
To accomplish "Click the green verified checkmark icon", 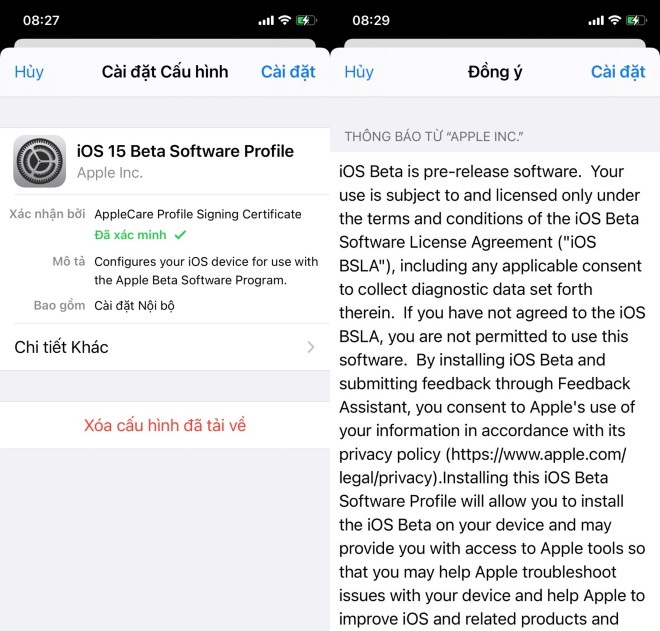I will (180, 234).
